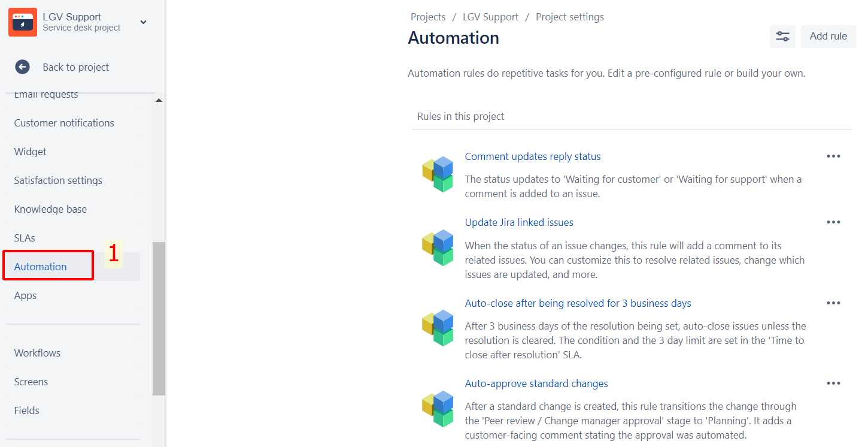This screenshot has height=447, width=868.
Task: Click the Projects breadcrumb link
Action: 428,17
